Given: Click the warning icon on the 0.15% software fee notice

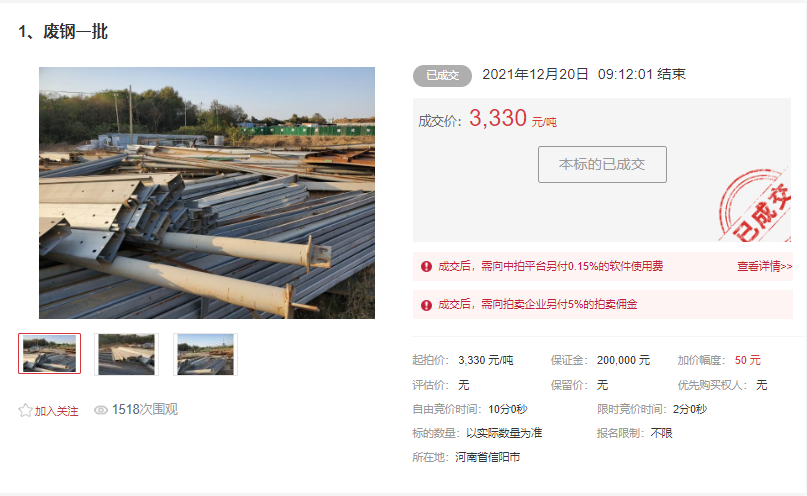Looking at the screenshot, I should [426, 267].
